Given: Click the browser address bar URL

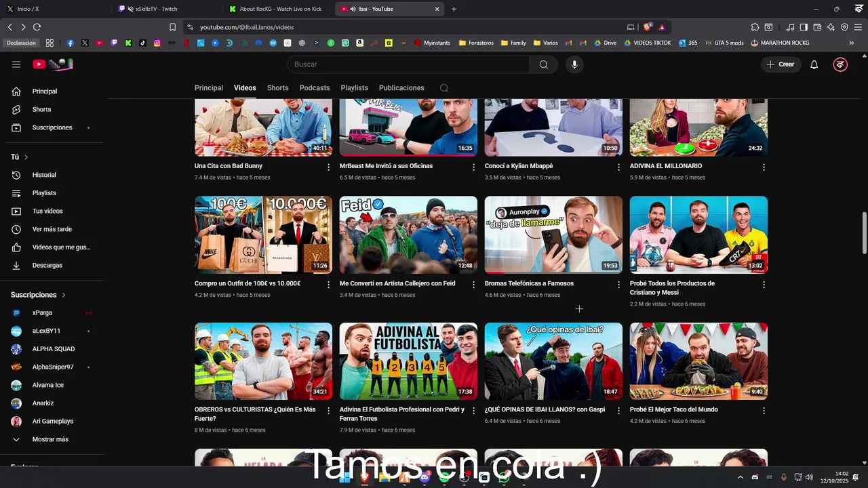Looking at the screenshot, I should [x=247, y=27].
